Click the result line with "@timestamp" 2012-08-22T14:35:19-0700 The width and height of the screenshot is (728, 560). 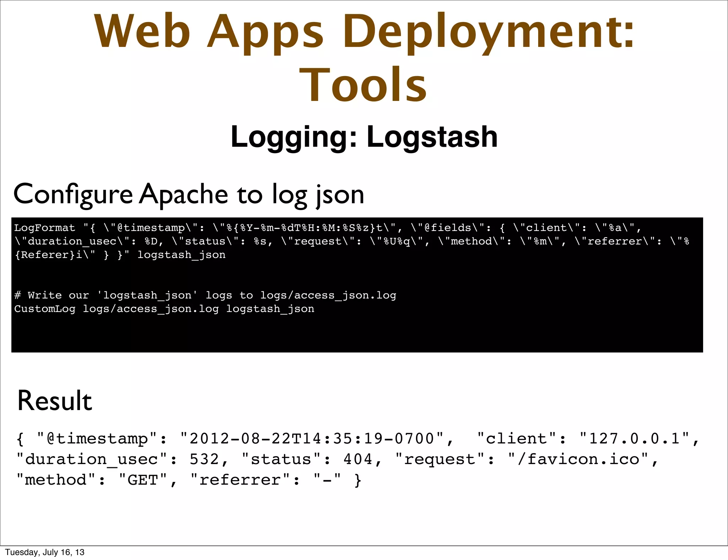tap(358, 438)
